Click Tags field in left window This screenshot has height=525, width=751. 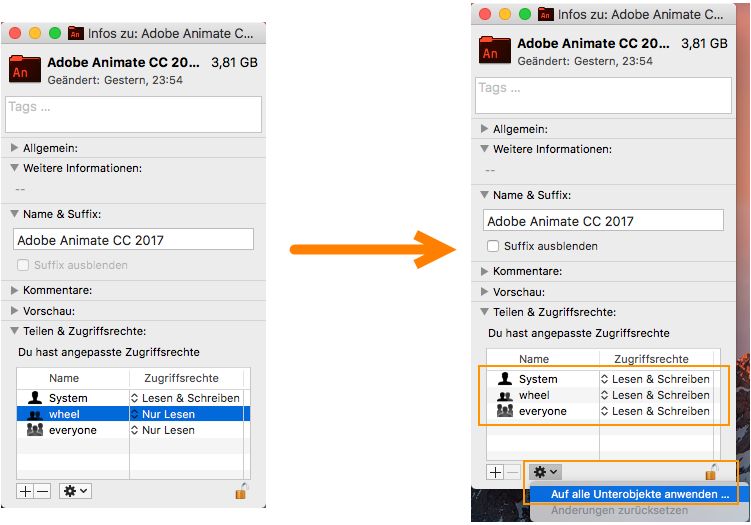(x=134, y=114)
